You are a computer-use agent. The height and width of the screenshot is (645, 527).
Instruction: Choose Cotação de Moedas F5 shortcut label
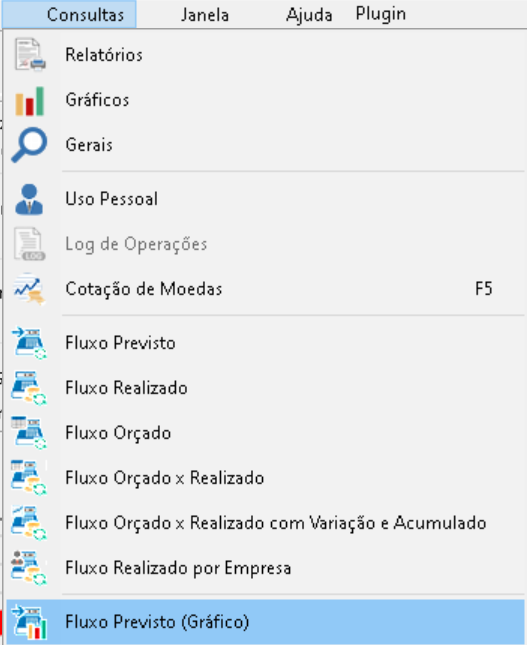(x=484, y=289)
